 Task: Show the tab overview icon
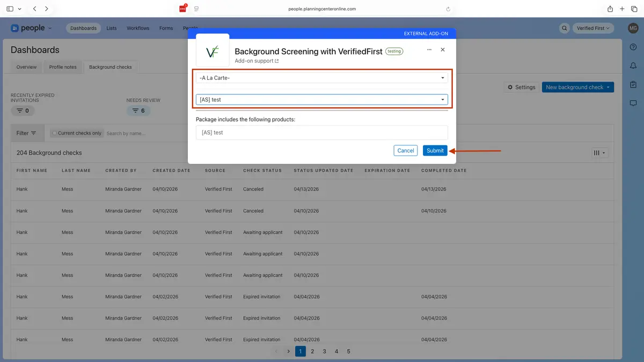coord(634,9)
